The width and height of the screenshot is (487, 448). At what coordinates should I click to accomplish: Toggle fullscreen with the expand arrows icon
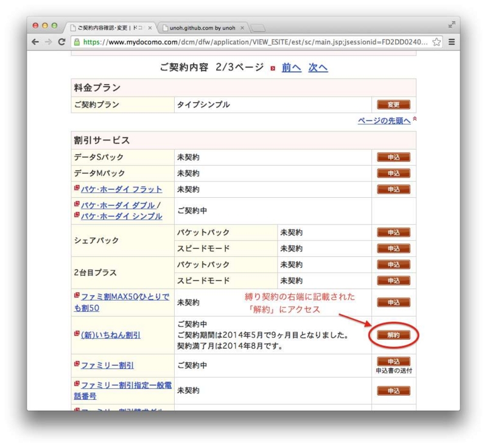(x=452, y=24)
